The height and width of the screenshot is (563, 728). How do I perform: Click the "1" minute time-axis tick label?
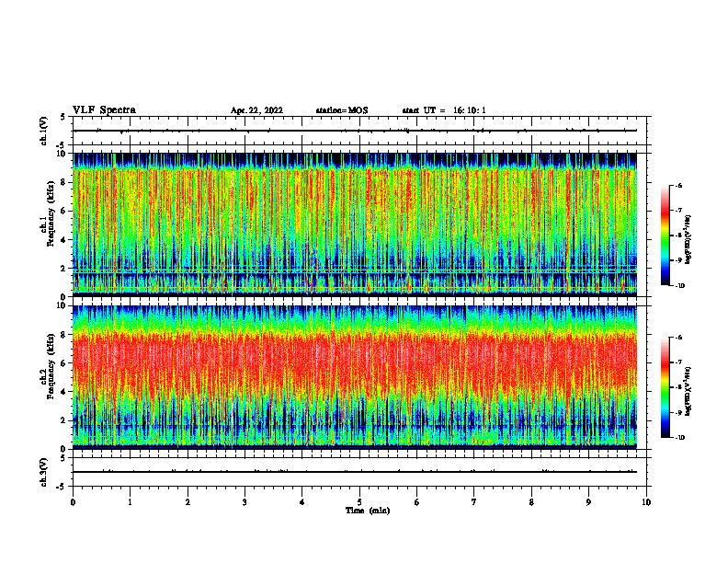pos(130,502)
